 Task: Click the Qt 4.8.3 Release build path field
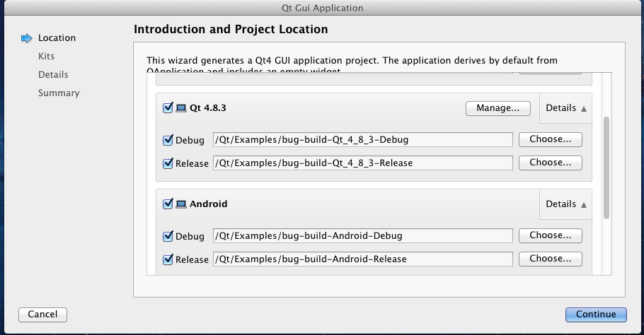coord(362,163)
